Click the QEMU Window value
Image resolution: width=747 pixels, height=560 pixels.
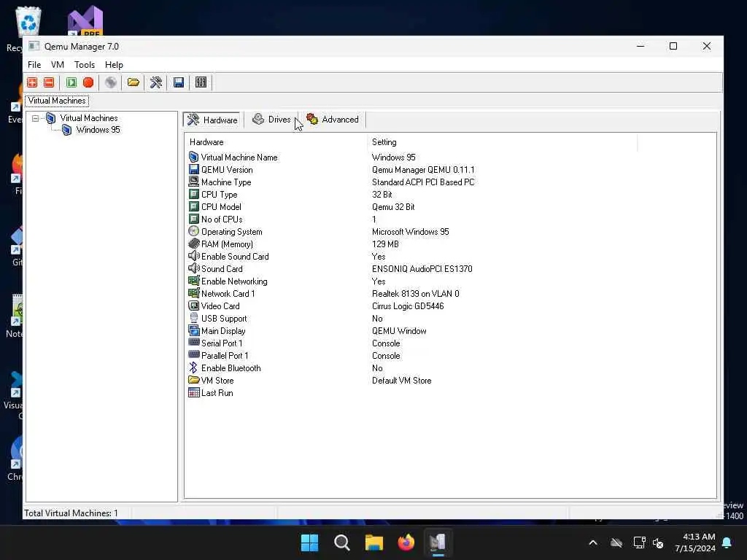pyautogui.click(x=399, y=330)
